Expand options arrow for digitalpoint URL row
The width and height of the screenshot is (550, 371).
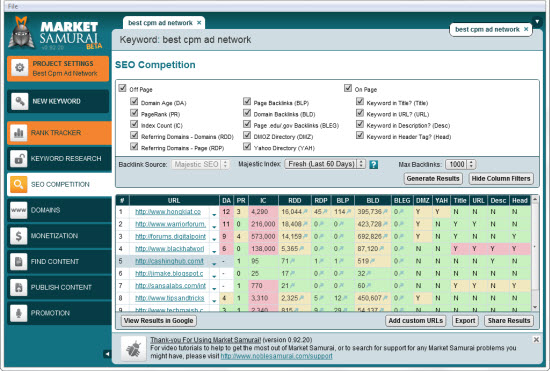214,239
